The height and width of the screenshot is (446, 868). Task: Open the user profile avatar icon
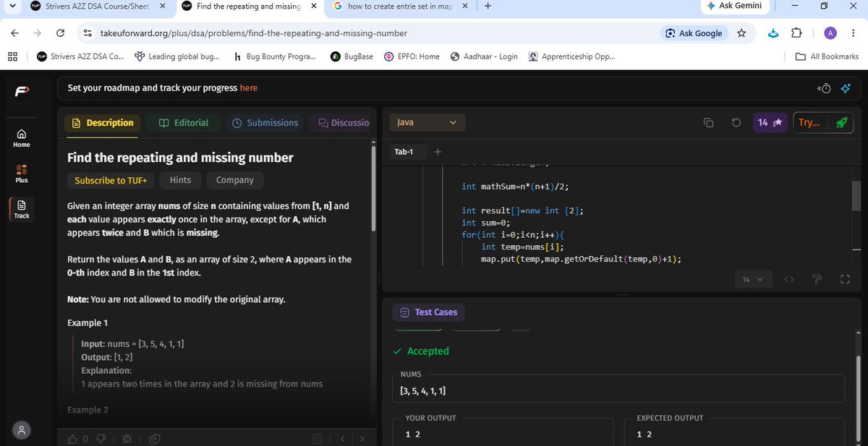click(22, 430)
